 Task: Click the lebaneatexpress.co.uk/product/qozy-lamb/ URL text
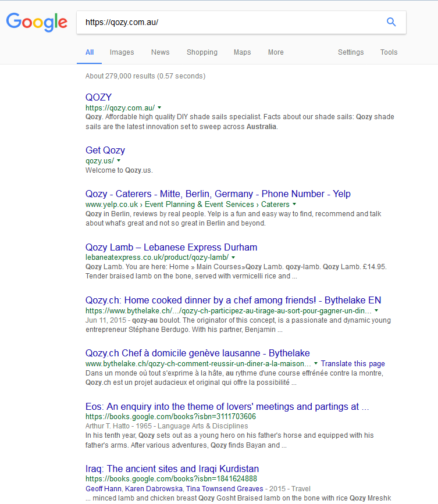pyautogui.click(x=157, y=257)
